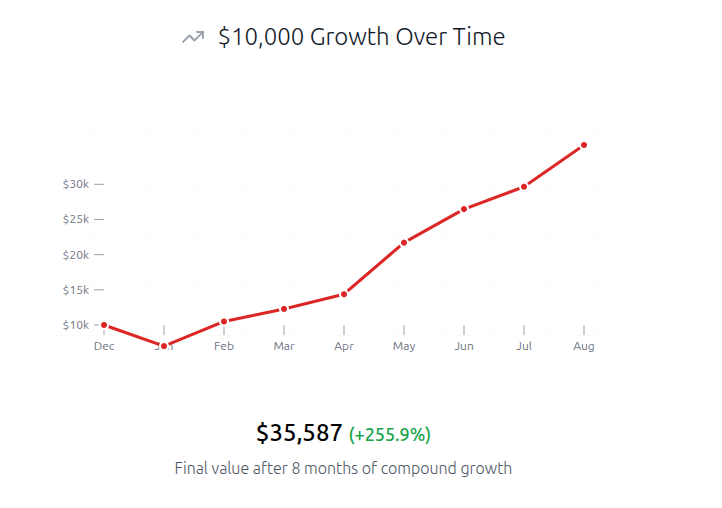Click the green +255.9% growth percentage
Viewport: 722px width, 508px height.
[x=390, y=435]
